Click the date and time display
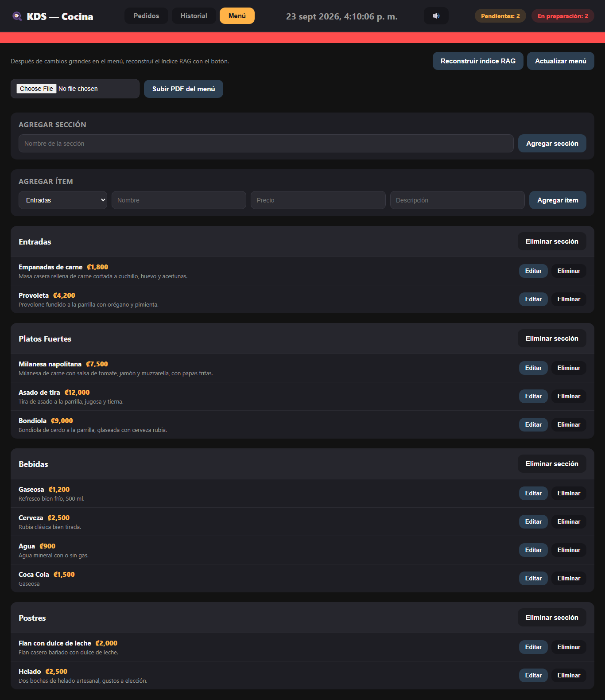The image size is (605, 700). [341, 16]
